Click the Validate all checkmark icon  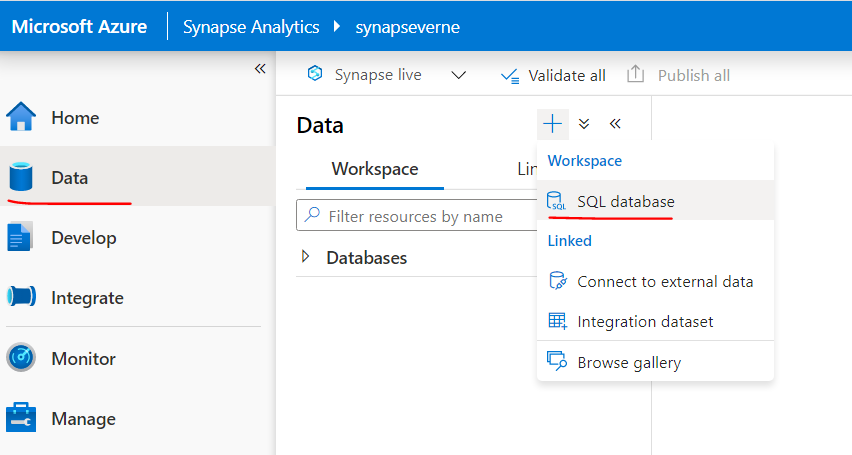coord(510,76)
